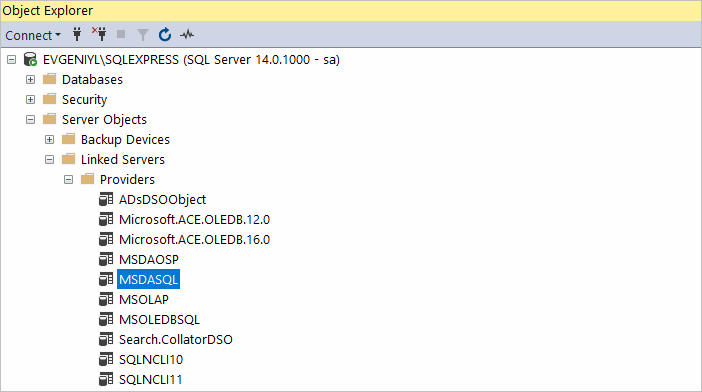Open Activity Monitor icon
The width and height of the screenshot is (702, 392).
pyautogui.click(x=187, y=34)
